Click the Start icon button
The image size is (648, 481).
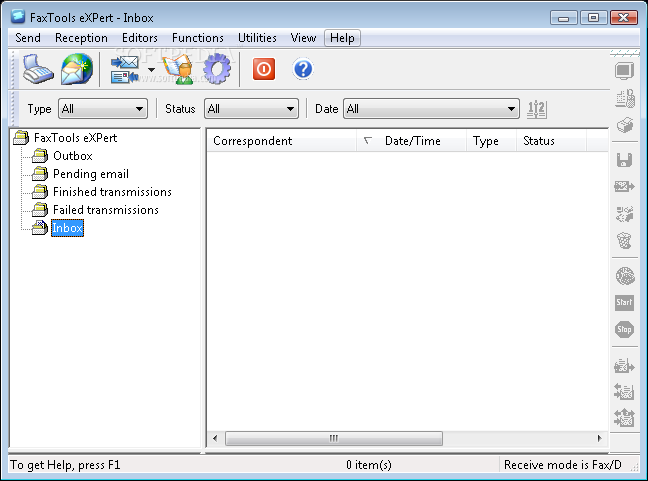tap(624, 302)
